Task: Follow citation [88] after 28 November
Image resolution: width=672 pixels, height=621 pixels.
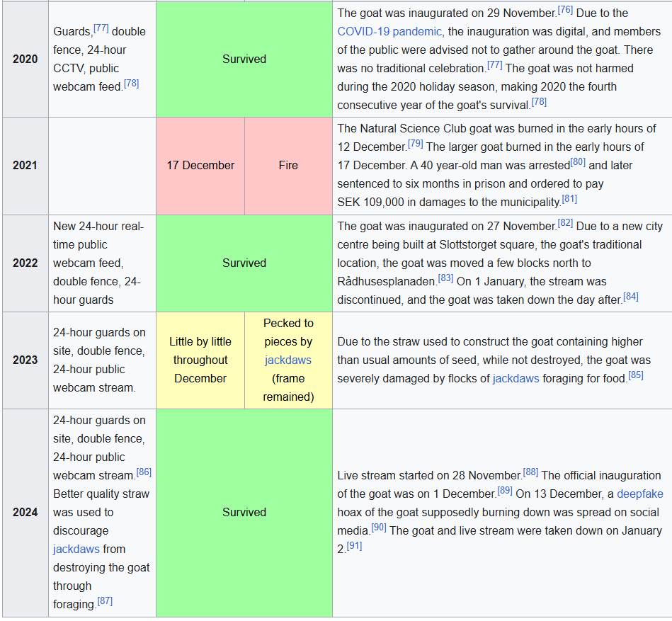Action: [x=530, y=472]
